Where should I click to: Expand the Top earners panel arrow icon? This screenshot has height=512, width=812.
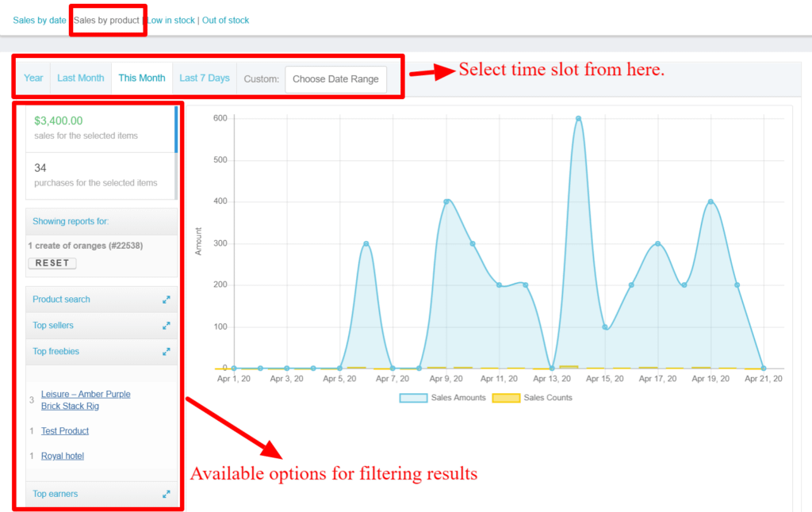tap(167, 494)
